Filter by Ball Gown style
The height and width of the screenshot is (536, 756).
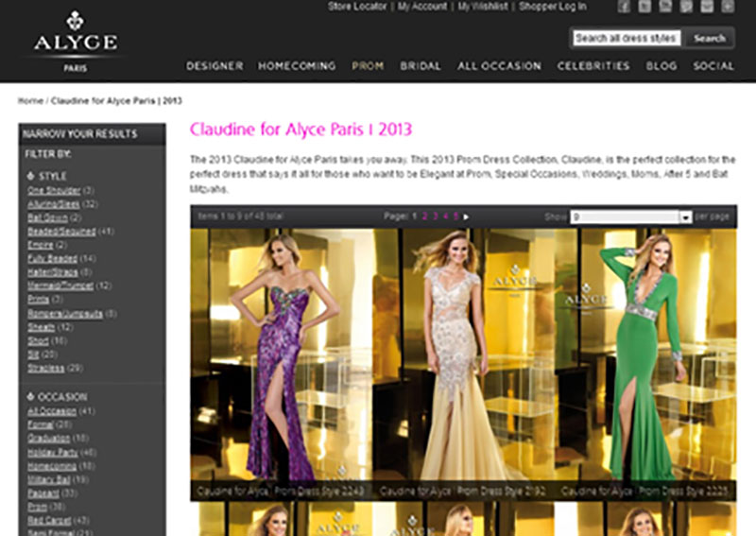47,217
